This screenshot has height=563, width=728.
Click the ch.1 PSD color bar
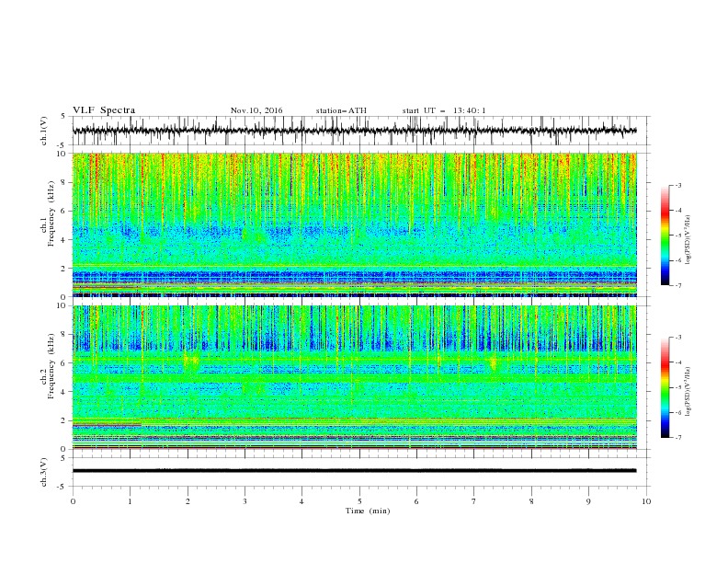click(x=665, y=236)
